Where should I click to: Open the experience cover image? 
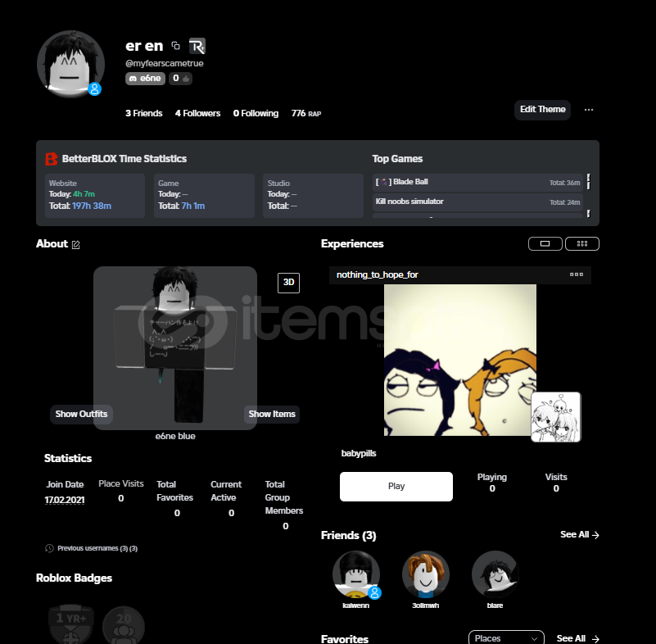coord(459,361)
